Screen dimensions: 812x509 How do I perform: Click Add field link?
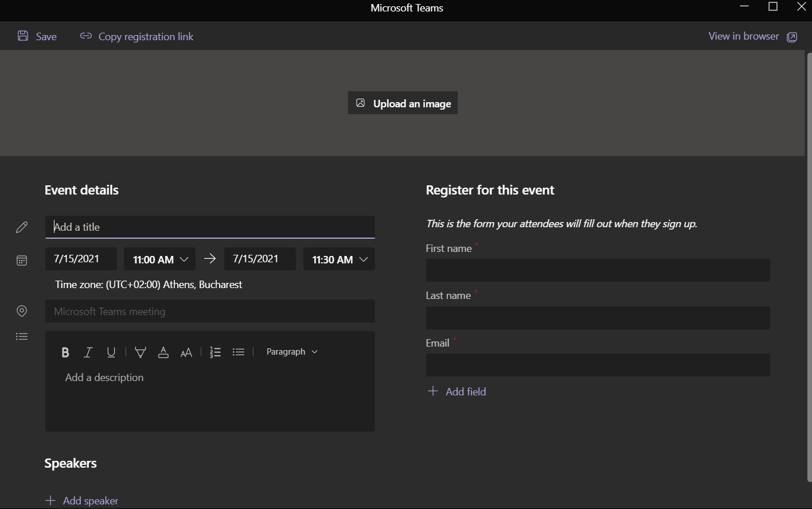click(x=457, y=391)
